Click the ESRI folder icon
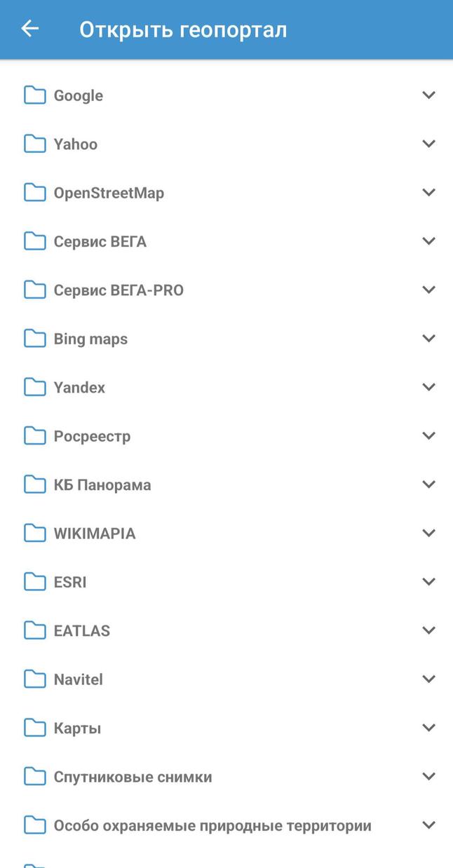Viewport: 453px width, 868px height. [x=34, y=581]
